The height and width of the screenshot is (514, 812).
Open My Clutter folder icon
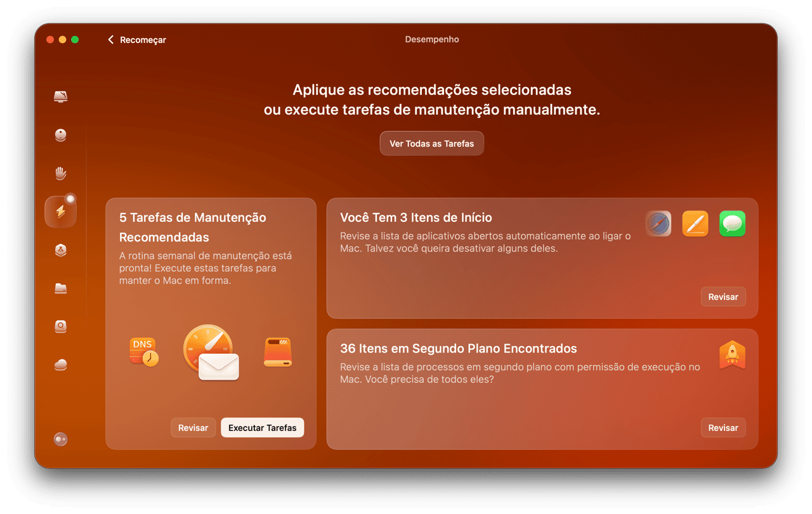coord(61,288)
